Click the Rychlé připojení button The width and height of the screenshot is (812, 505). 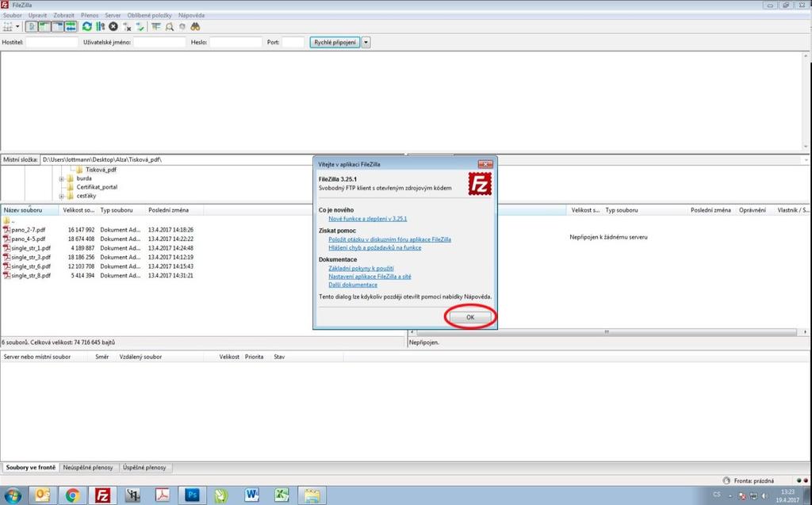click(x=335, y=43)
